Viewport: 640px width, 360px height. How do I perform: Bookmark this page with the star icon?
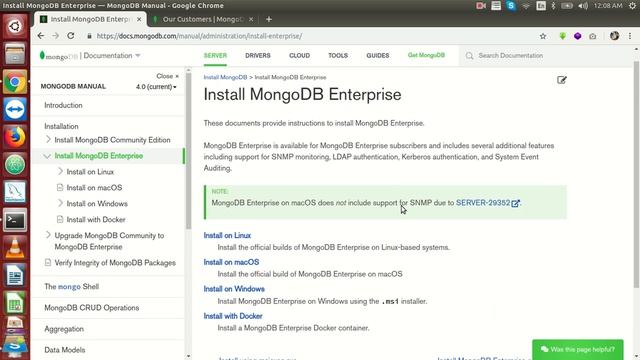(543, 36)
